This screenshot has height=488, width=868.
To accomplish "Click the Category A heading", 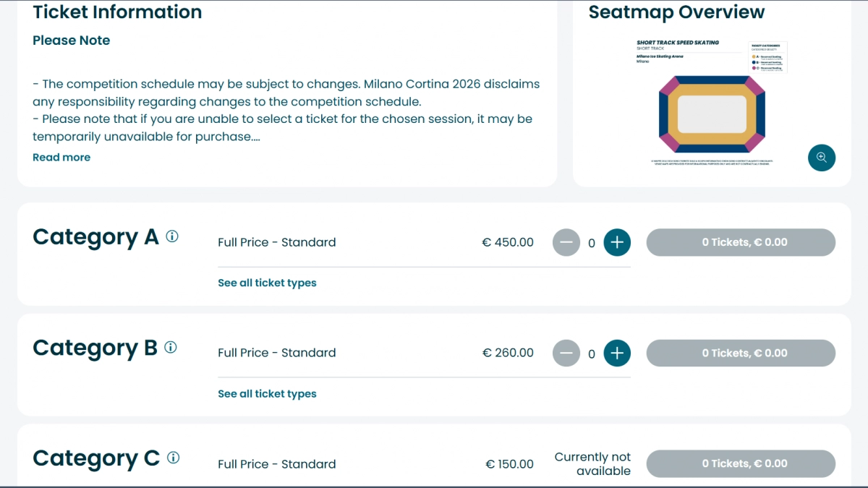I will point(95,237).
